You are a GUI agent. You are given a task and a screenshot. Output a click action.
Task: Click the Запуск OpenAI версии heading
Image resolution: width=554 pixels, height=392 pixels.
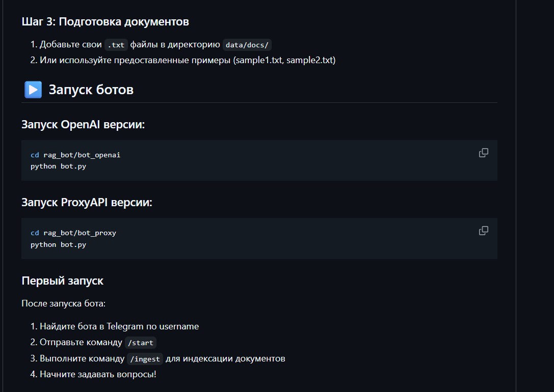83,125
